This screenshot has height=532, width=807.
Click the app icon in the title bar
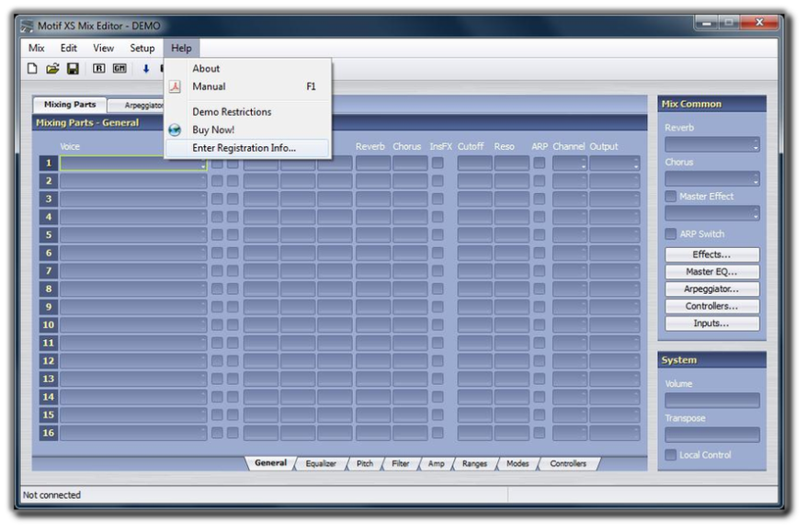(28, 26)
